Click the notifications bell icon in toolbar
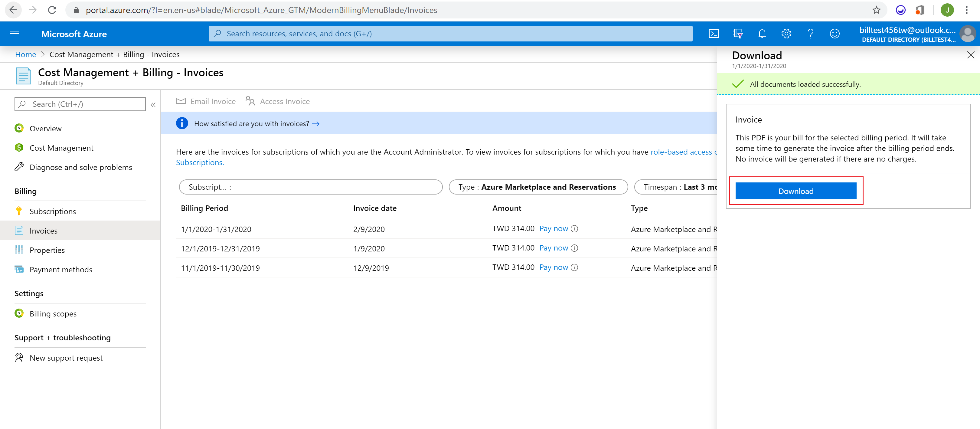The image size is (980, 429). [x=762, y=33]
